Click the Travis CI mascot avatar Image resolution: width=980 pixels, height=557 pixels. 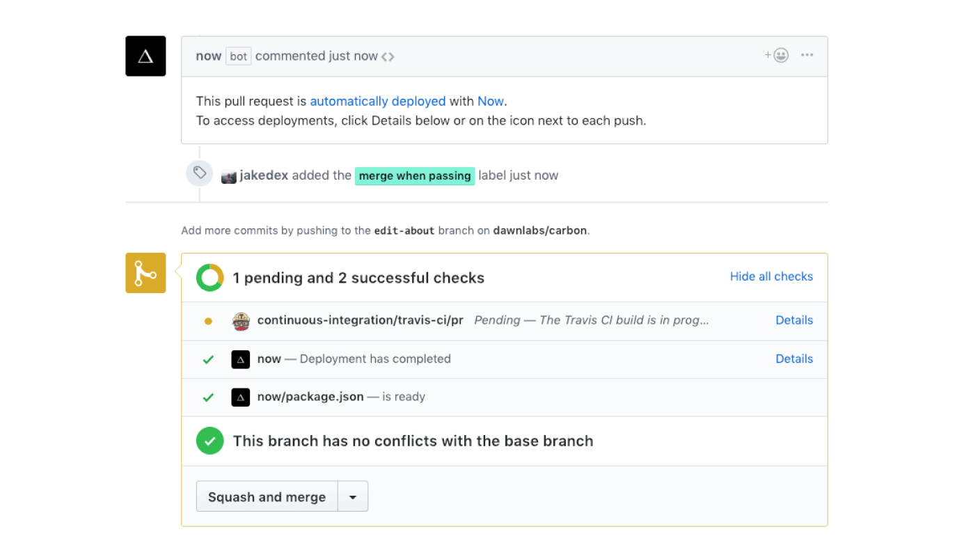[x=241, y=321]
